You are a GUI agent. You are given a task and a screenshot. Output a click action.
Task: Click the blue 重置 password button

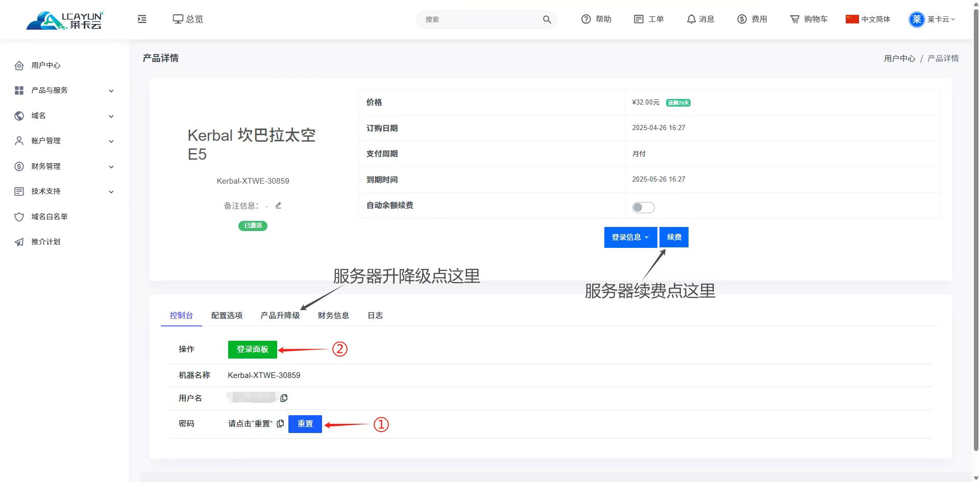tap(305, 424)
